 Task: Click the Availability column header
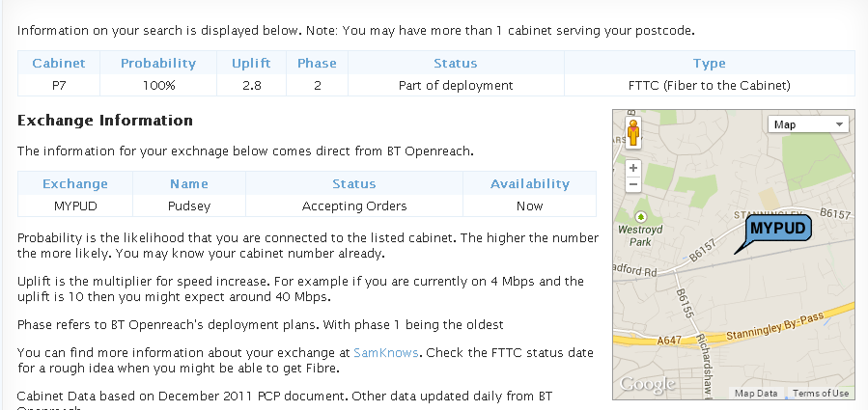(x=530, y=183)
